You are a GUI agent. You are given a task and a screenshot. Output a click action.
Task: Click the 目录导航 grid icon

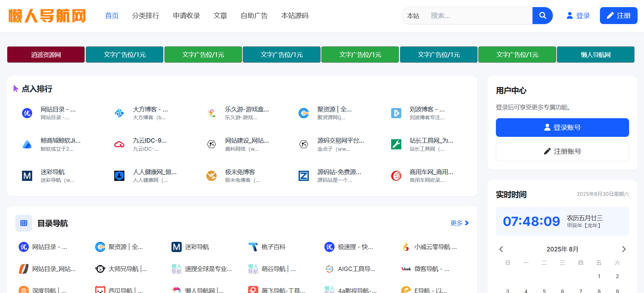(24, 223)
